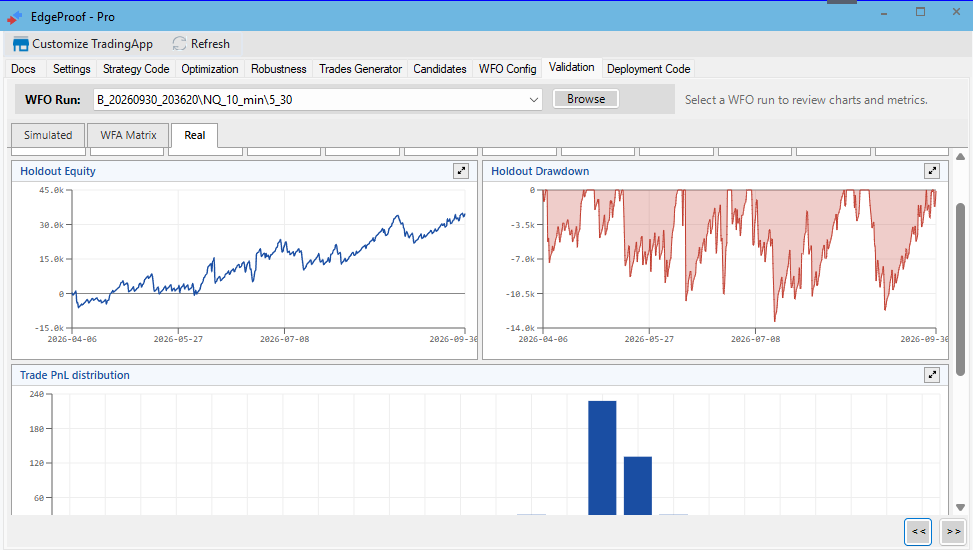This screenshot has width=973, height=550.
Task: Select the Robustness tab
Action: [x=279, y=69]
